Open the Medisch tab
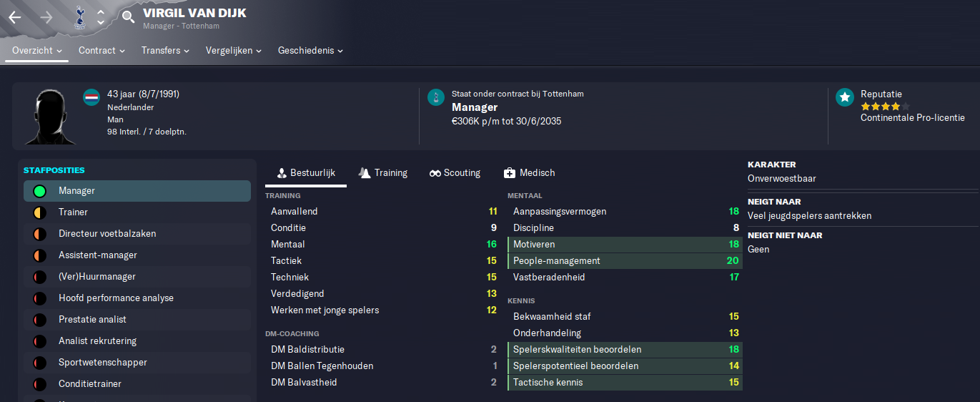 click(x=529, y=172)
